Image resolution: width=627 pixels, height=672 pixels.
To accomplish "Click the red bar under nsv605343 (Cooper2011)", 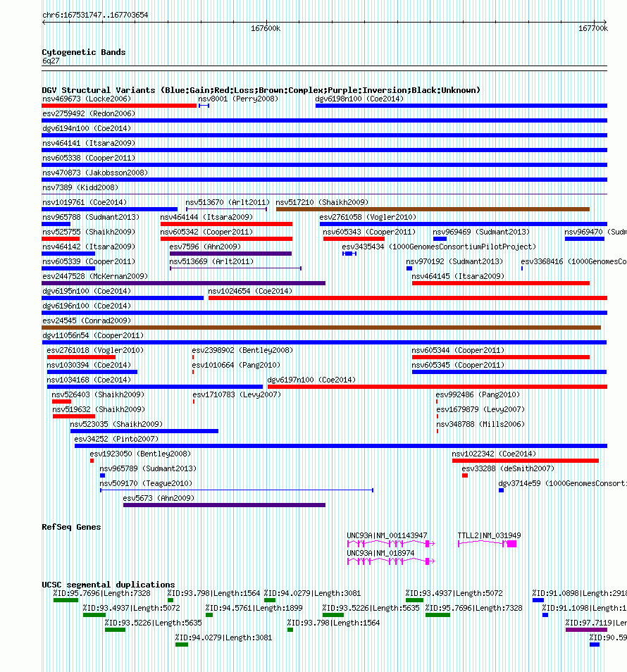I will [354, 239].
